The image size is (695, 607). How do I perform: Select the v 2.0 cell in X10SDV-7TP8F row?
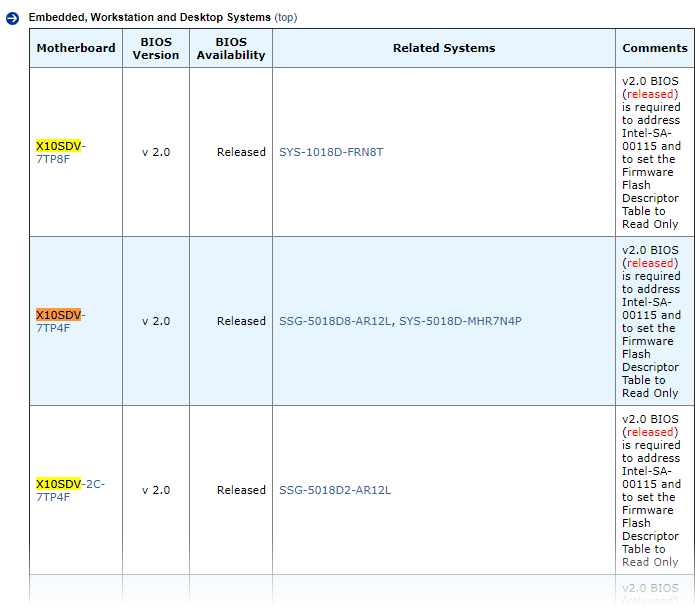tap(156, 152)
